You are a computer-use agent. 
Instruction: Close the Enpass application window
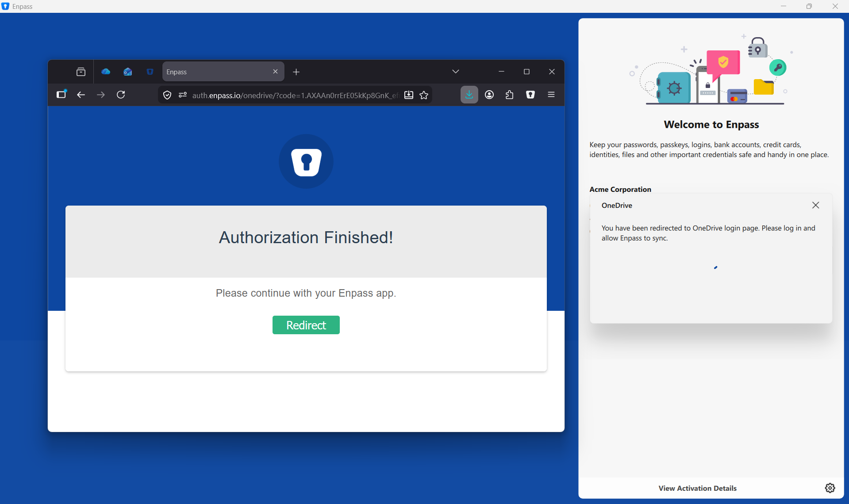coord(835,6)
